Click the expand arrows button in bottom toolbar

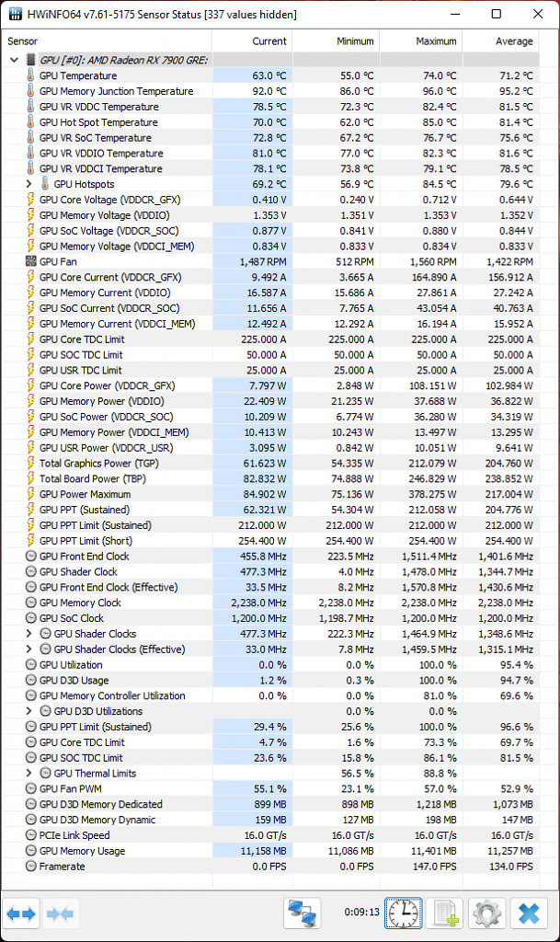coord(21,913)
